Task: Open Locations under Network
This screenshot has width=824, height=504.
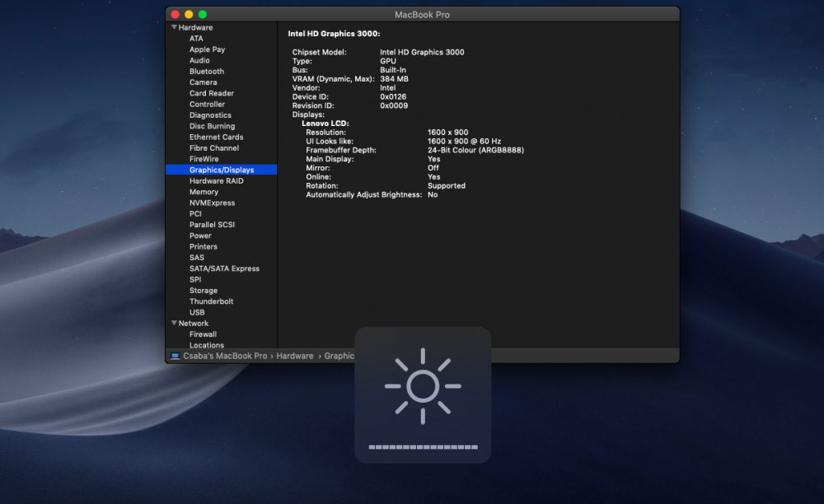Action: tap(207, 345)
